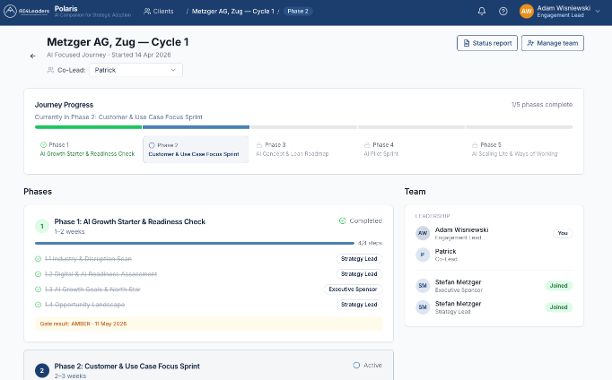Select Phase 5 AI Scaling Lite step
Screen dimensions: 612x380
519,149
